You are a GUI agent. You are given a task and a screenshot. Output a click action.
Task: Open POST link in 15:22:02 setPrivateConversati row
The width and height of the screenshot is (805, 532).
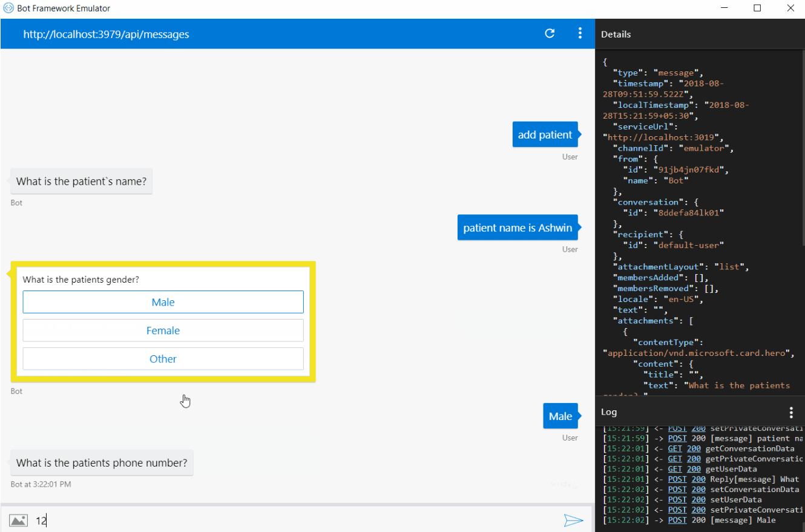click(677, 510)
